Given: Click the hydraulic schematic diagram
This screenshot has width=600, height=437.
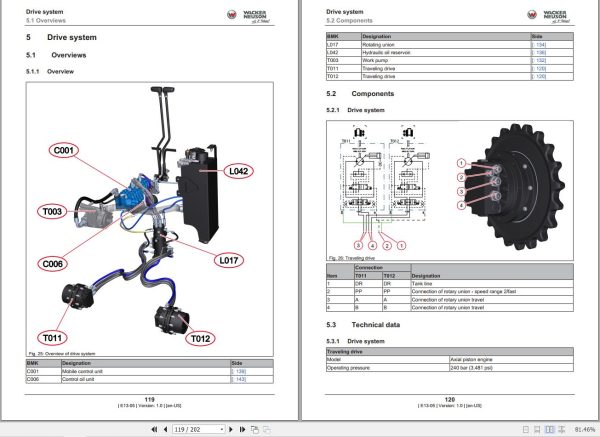Looking at the screenshot, I should point(384,188).
